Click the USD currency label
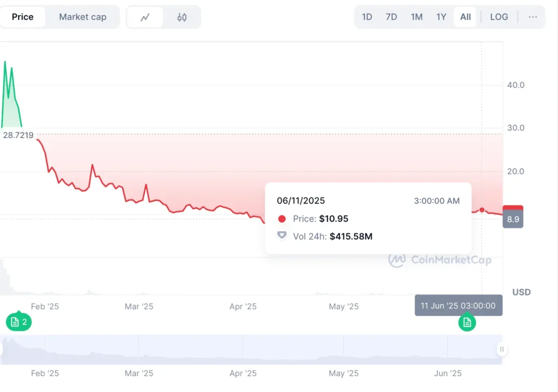 pyautogui.click(x=521, y=292)
